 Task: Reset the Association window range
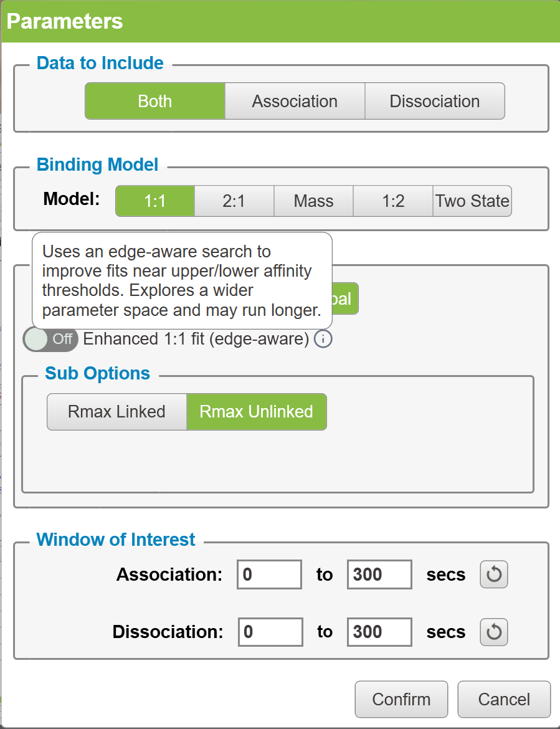tap(493, 574)
